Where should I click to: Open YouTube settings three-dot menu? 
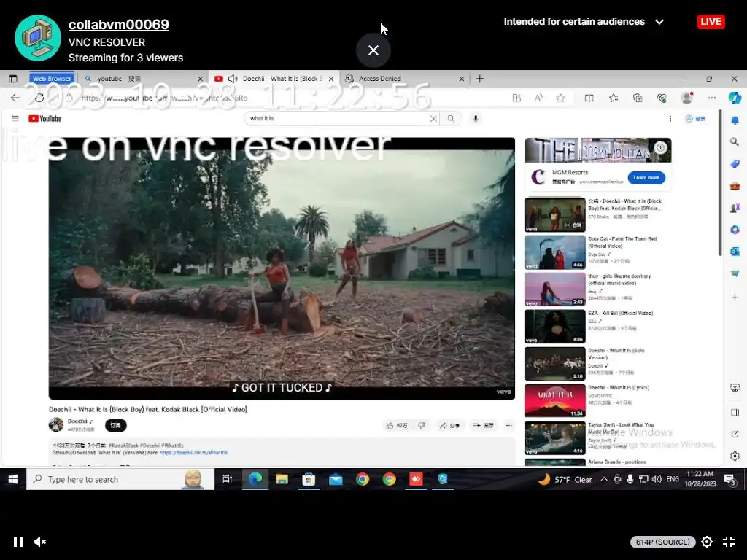tap(670, 119)
